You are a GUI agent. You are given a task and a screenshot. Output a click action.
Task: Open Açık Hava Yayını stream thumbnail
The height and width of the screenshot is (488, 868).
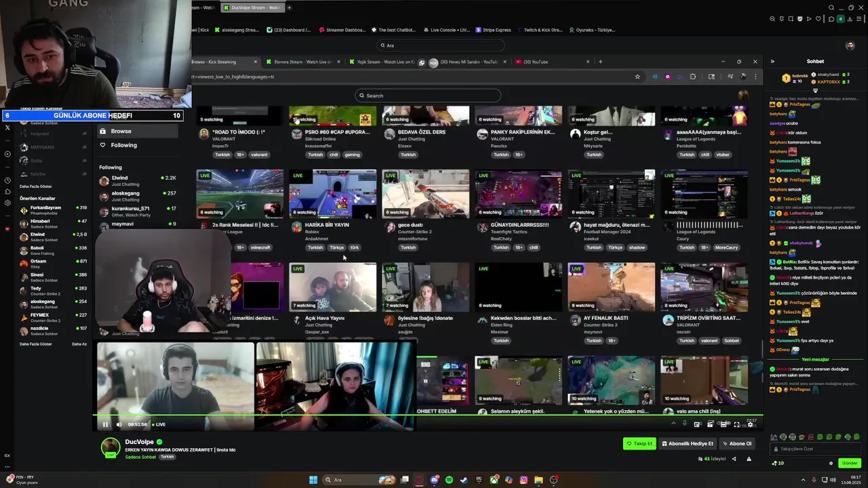click(x=332, y=287)
